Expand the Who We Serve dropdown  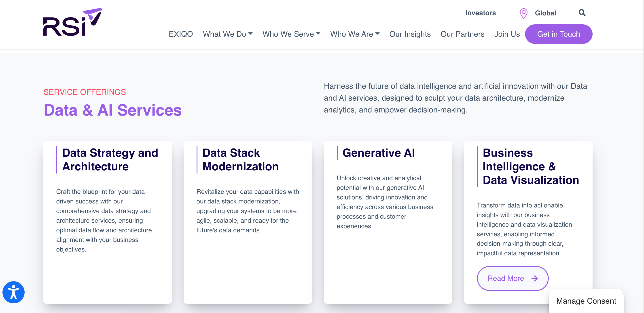[291, 34]
